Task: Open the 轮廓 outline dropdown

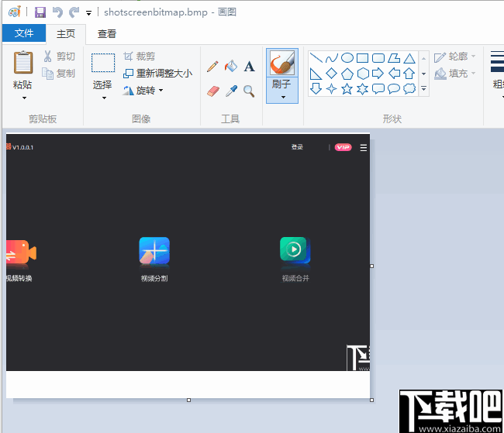Action: pos(454,57)
